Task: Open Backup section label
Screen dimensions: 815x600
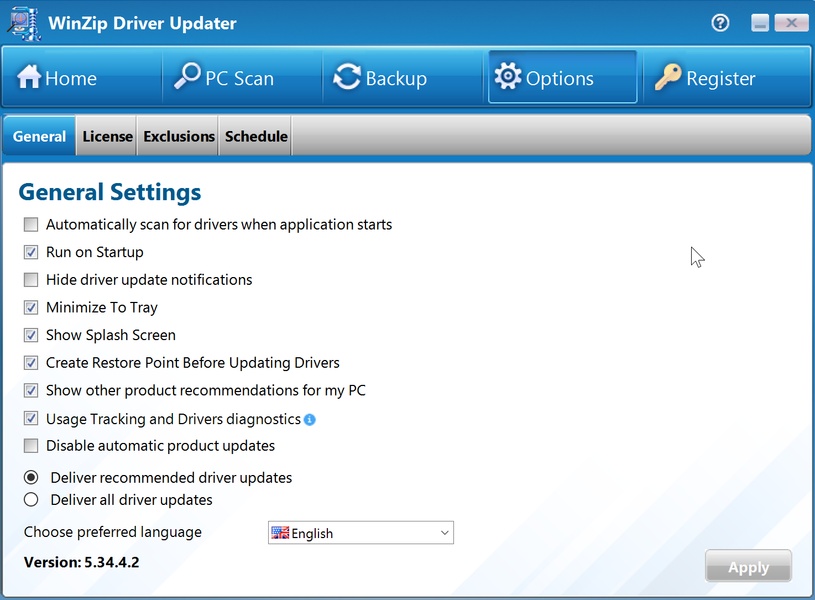Action: pyautogui.click(x=396, y=79)
